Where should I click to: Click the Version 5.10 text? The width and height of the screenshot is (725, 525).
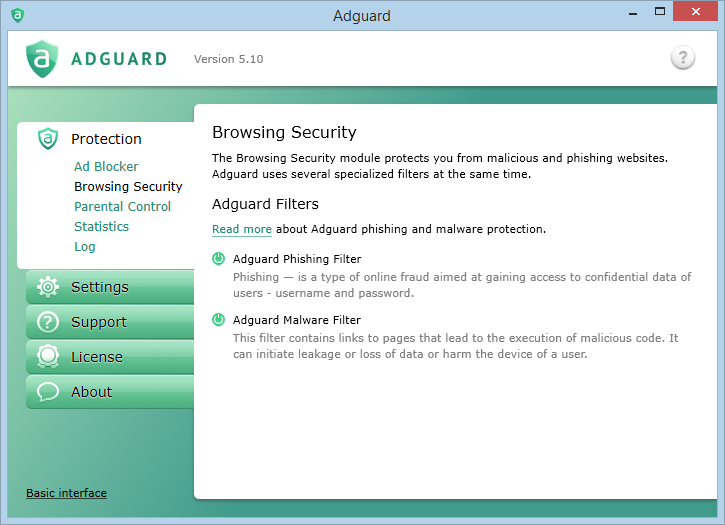pos(228,59)
